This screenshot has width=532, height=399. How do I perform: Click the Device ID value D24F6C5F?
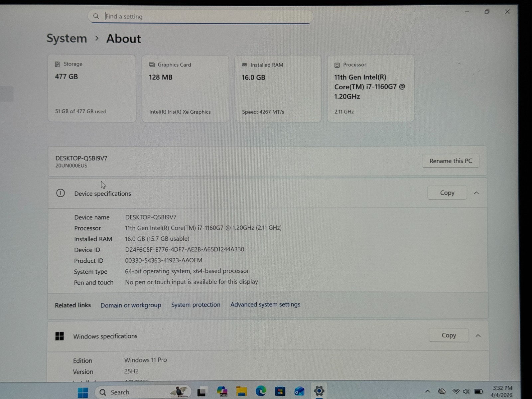click(x=185, y=249)
